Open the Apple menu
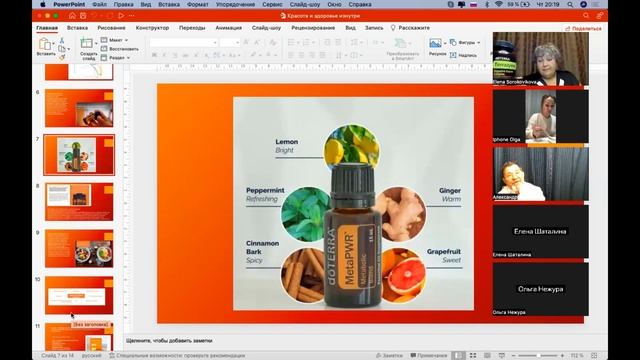The height and width of the screenshot is (360, 640). [42, 4]
